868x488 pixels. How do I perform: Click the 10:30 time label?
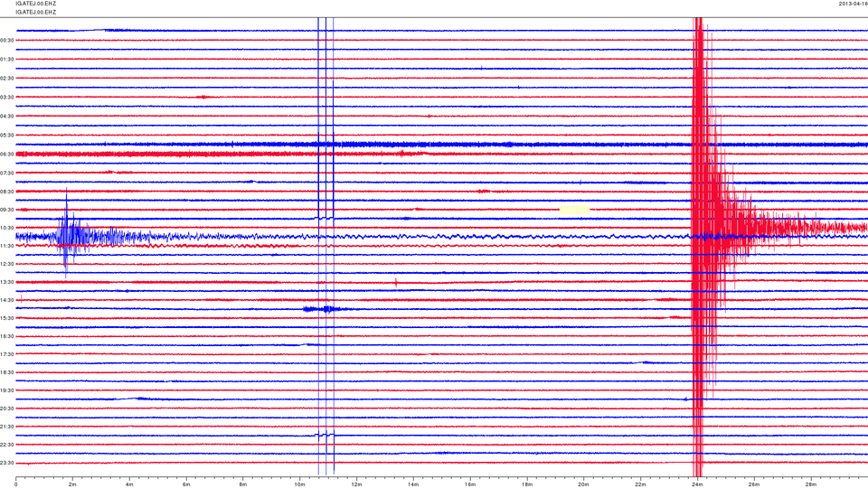(7, 228)
